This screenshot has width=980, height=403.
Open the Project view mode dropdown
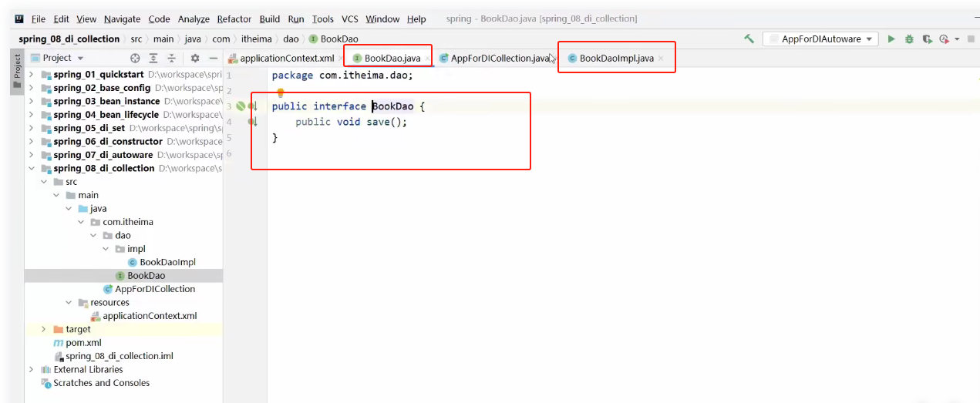tap(80, 58)
